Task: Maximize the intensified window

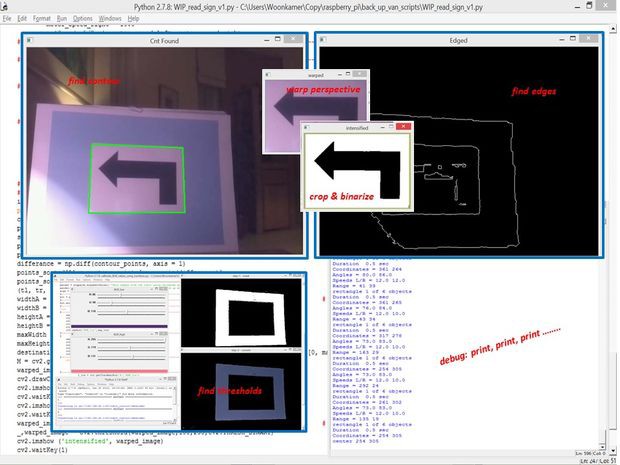Action: pos(391,127)
